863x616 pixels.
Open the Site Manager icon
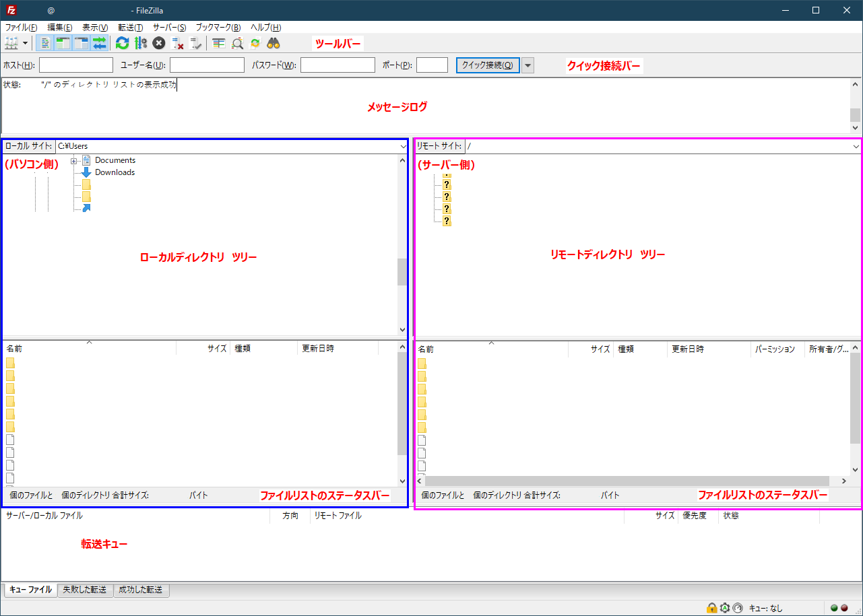[11, 43]
